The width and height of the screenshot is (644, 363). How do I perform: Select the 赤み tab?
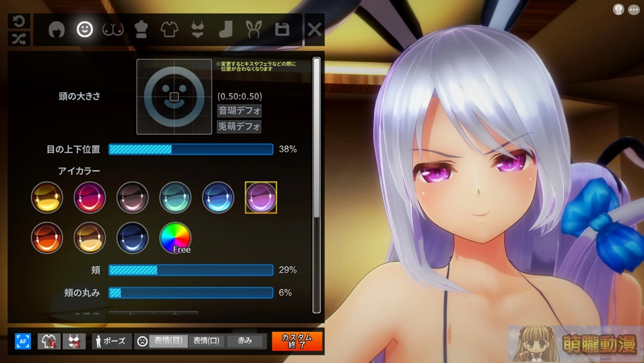click(x=245, y=341)
